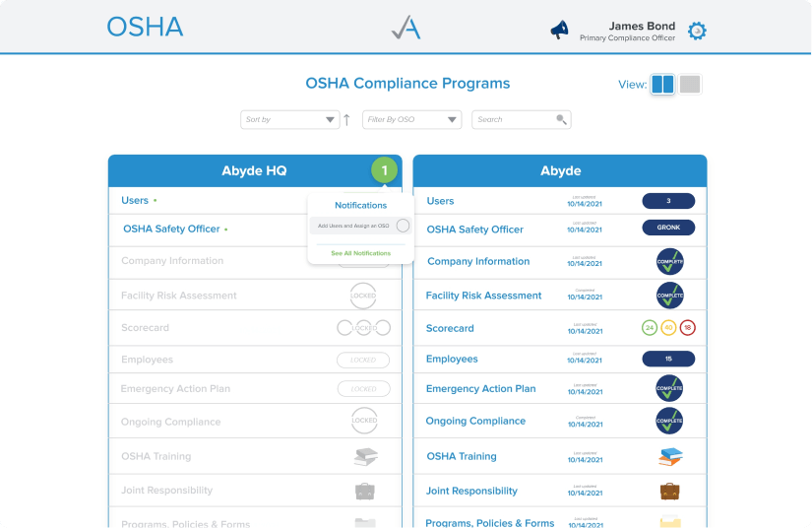Click the green notification badge on Abyde HQ
This screenshot has width=812, height=529.
(x=384, y=170)
